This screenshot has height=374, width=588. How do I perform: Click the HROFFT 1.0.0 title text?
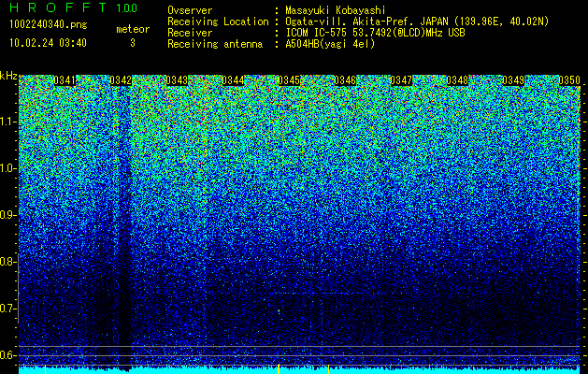point(74,7)
